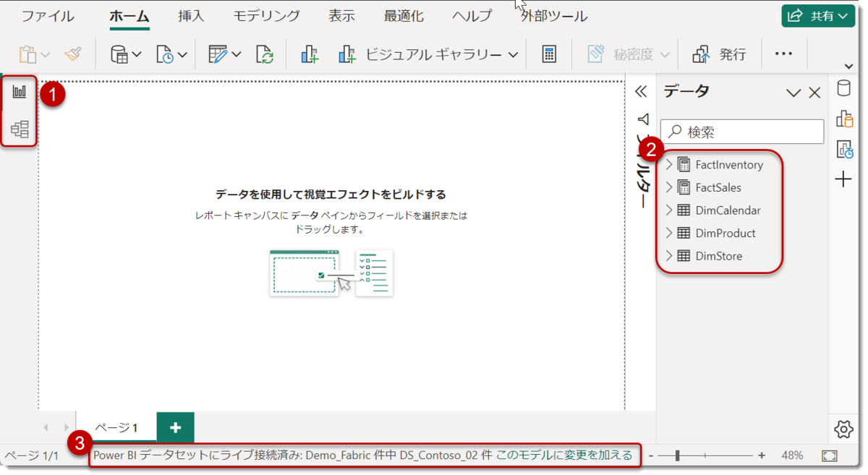Switch to Report view in left sidebar
Viewport: 868px width, 475px height.
20,93
